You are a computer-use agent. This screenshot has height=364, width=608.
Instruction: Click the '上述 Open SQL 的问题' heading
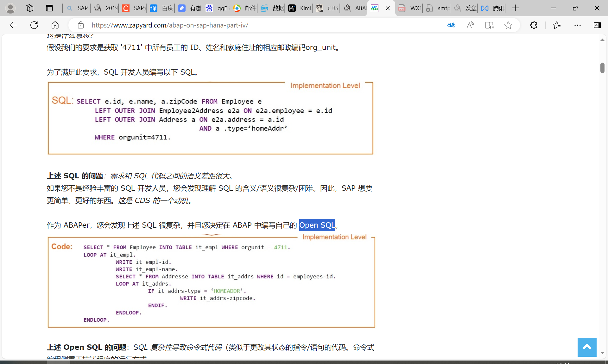click(x=86, y=347)
